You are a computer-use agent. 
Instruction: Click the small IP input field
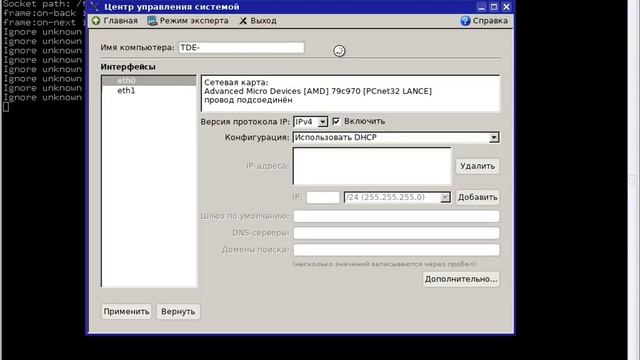coord(323,198)
